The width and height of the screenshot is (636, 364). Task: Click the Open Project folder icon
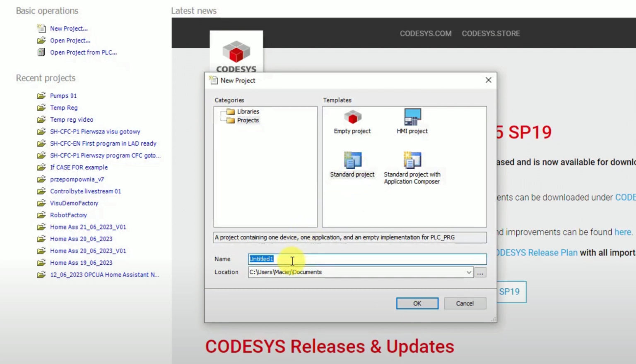[41, 41]
